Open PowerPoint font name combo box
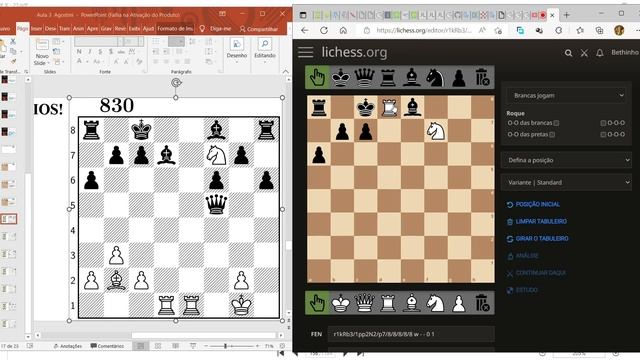The height and width of the screenshot is (360, 640). 98,42
